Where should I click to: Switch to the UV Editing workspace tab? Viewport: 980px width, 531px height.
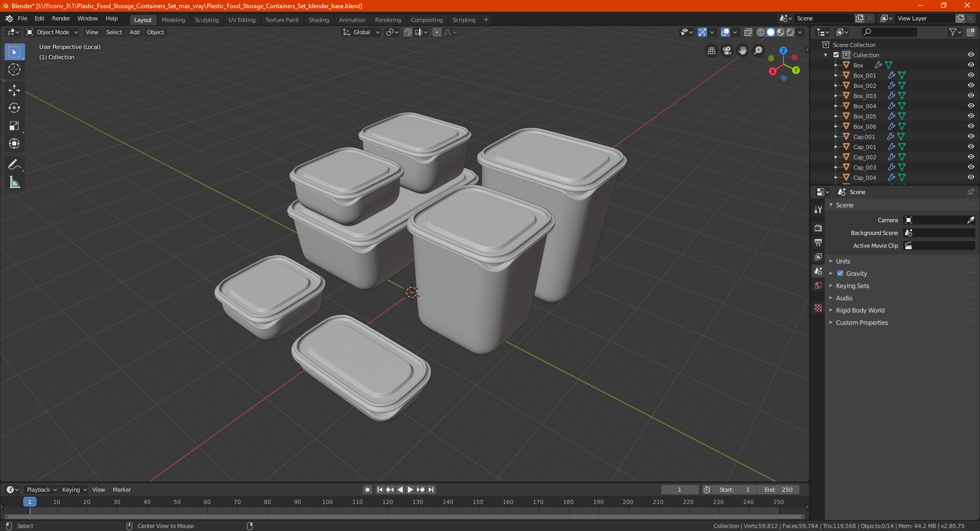coord(242,20)
